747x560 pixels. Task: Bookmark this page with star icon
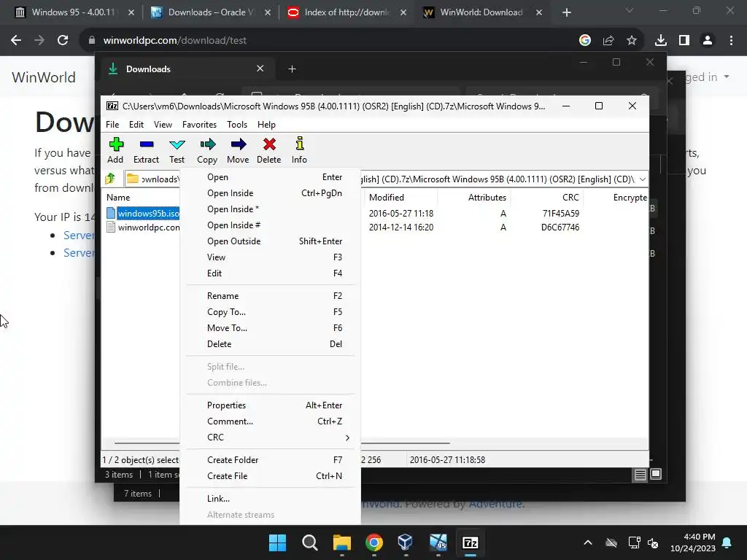tap(632, 41)
